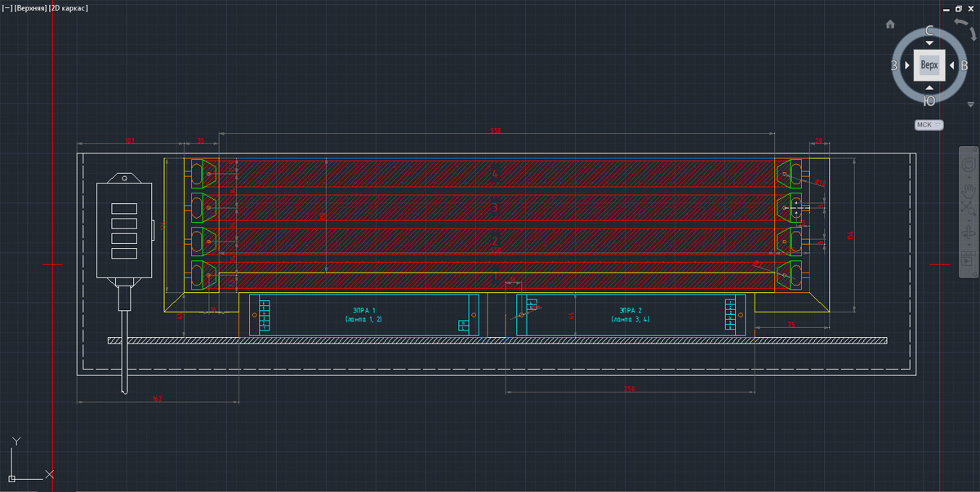Click the ViewCube 'В' east label

[x=964, y=65]
